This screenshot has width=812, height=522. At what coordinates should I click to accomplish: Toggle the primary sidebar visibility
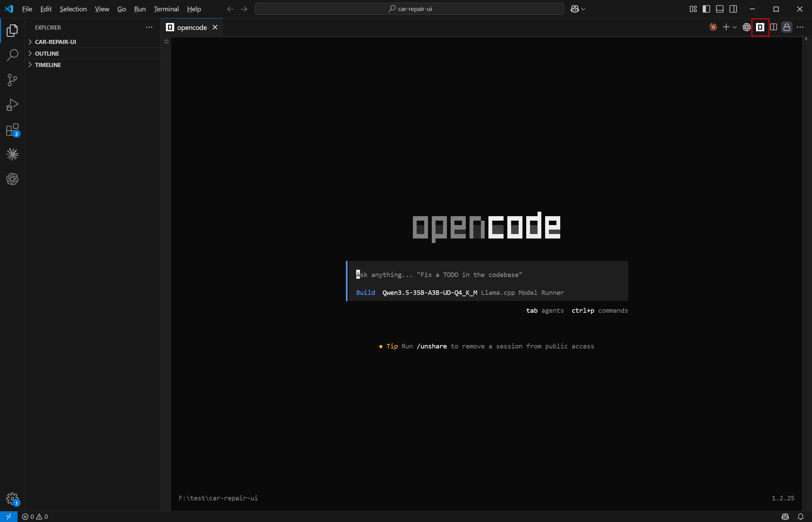click(x=706, y=9)
